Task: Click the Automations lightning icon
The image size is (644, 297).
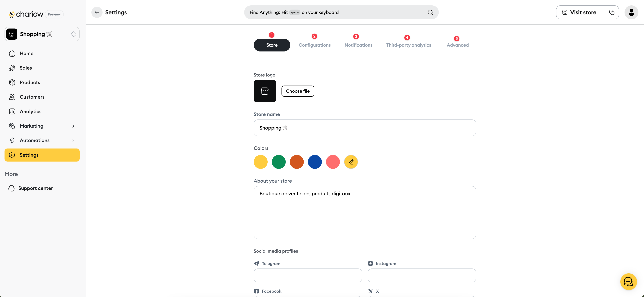Action: [12, 140]
